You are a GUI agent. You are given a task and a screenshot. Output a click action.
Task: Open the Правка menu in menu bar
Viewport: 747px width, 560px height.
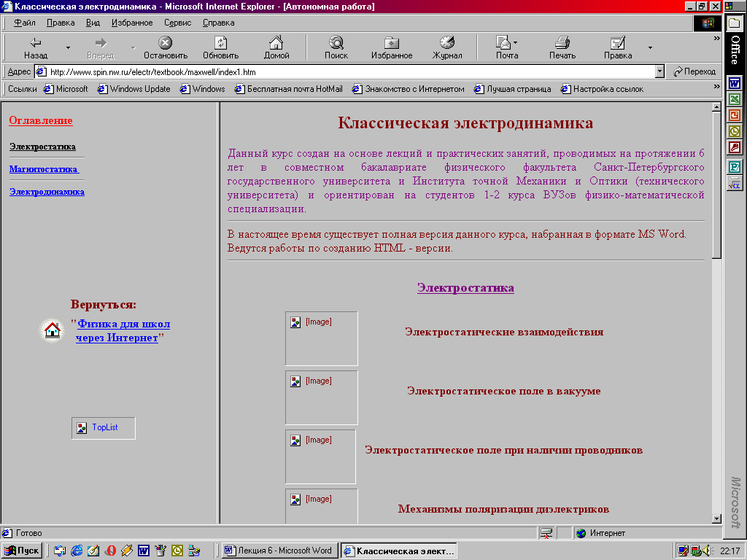(61, 23)
